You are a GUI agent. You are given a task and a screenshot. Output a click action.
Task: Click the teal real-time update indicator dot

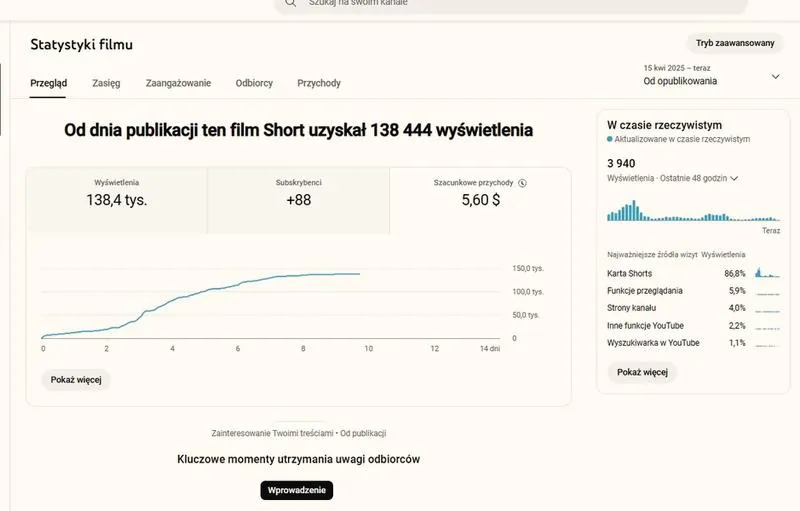(610, 140)
